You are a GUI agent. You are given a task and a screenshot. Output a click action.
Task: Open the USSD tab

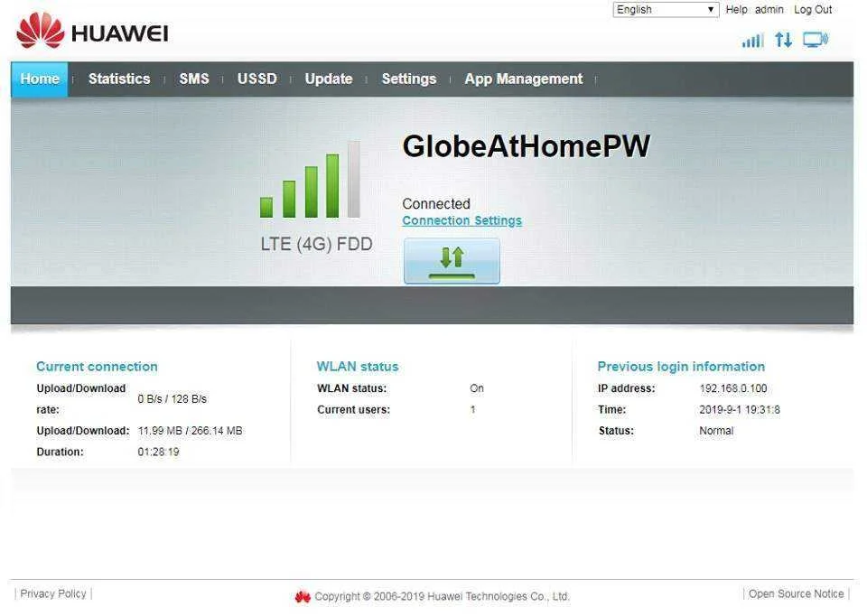257,79
